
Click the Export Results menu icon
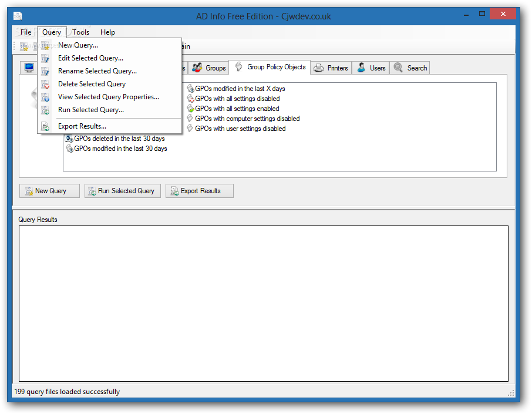pos(45,127)
